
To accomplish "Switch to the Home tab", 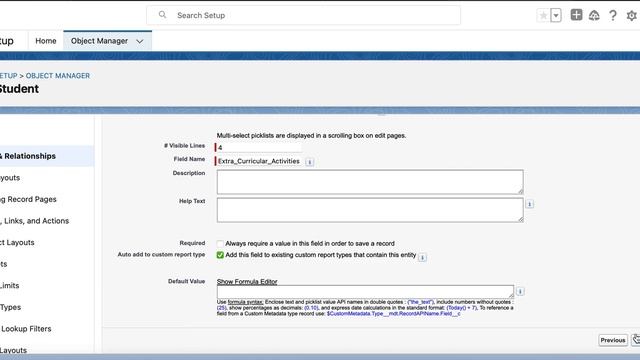I will [46, 41].
